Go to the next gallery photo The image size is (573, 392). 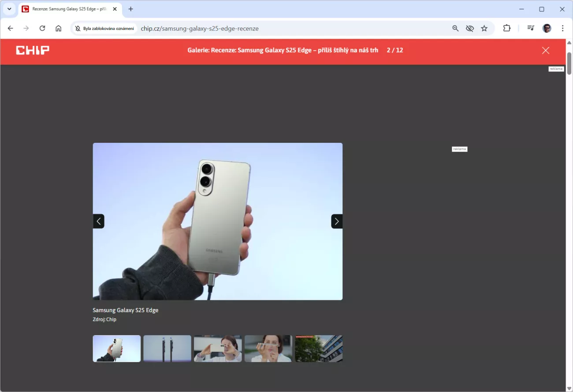[x=337, y=221]
